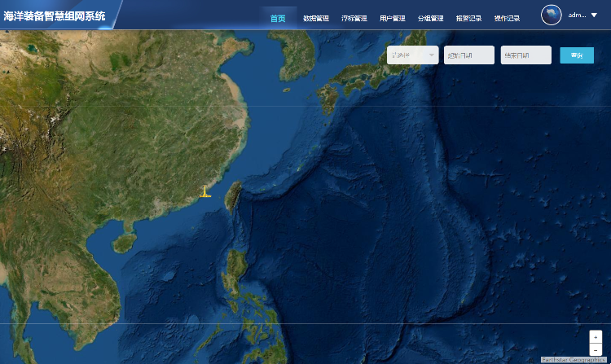The width and height of the screenshot is (611, 364).
Task: Open the 数据管理 menu
Action: click(316, 18)
